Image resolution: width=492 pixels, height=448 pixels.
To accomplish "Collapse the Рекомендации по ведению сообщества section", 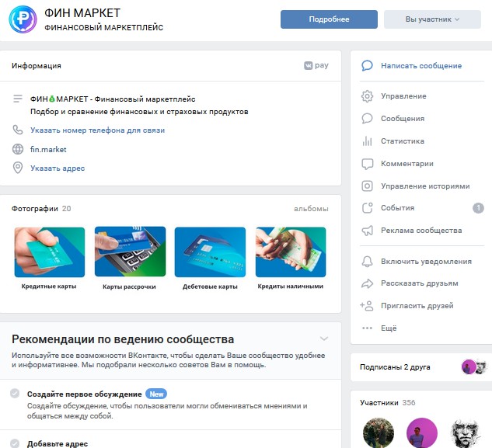I will [x=324, y=339].
